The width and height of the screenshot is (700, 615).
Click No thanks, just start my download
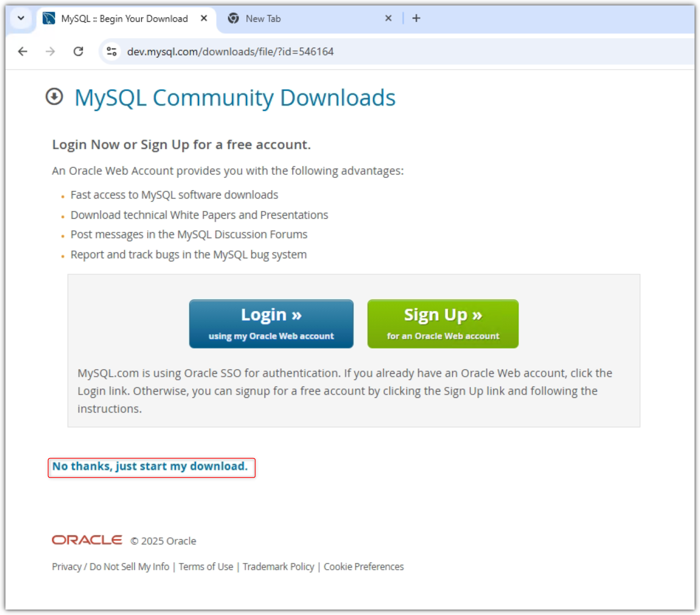click(150, 466)
